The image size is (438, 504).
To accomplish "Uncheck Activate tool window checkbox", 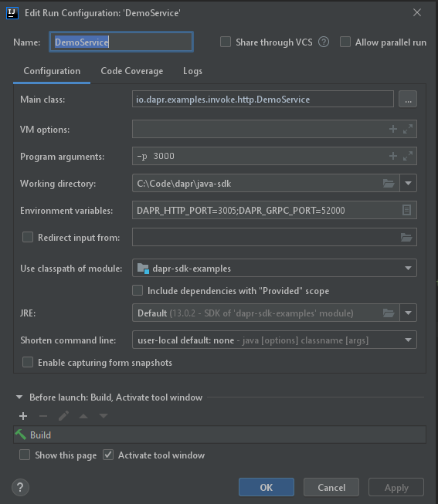I will pyautogui.click(x=108, y=455).
